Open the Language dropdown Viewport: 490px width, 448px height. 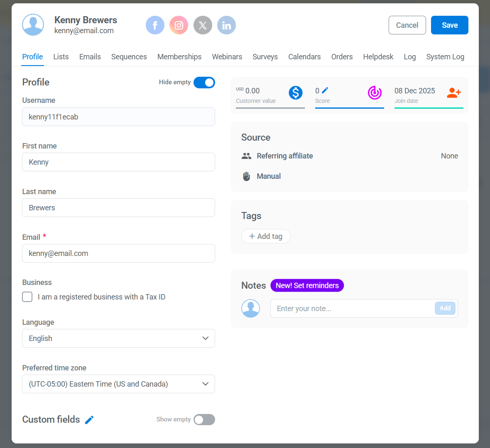point(118,338)
